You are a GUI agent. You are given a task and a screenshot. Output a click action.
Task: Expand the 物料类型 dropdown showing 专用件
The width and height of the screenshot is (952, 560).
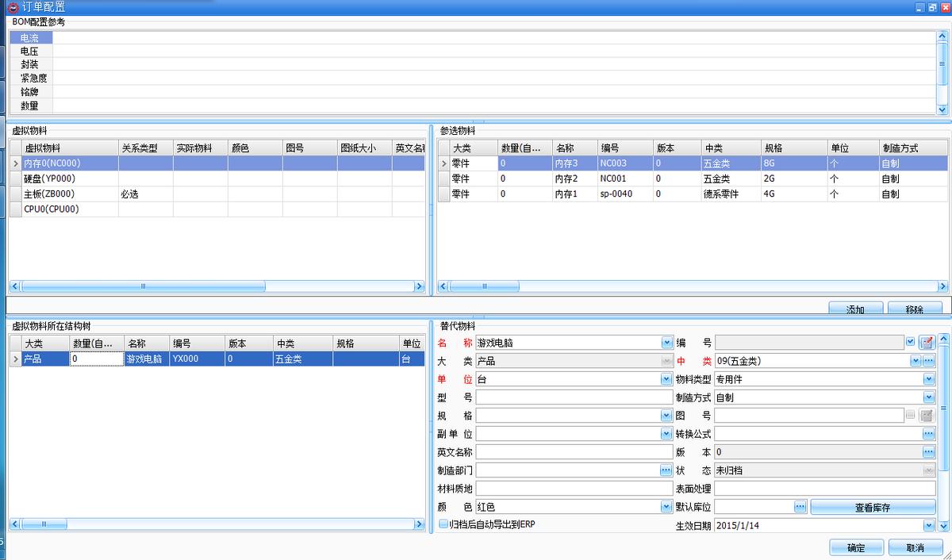[x=929, y=379]
